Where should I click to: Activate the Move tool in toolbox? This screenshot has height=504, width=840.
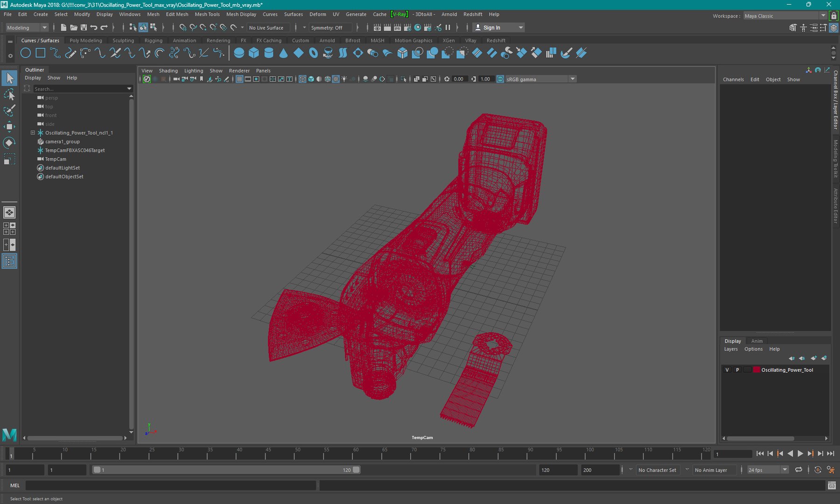tap(9, 126)
